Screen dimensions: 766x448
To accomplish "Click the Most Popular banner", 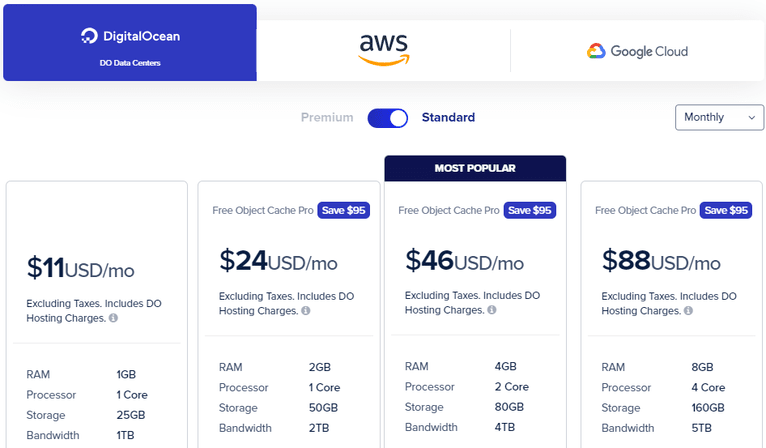I will (475, 168).
